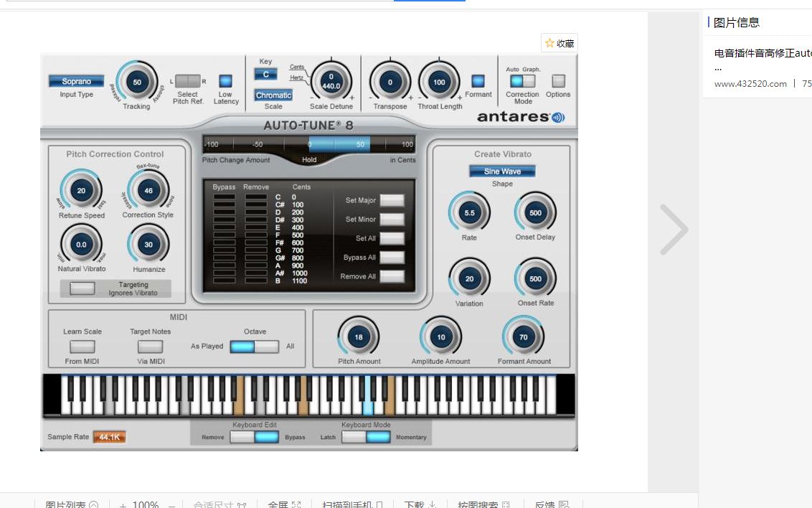
Task: Click the Amplitude Amount knob
Action: point(440,337)
